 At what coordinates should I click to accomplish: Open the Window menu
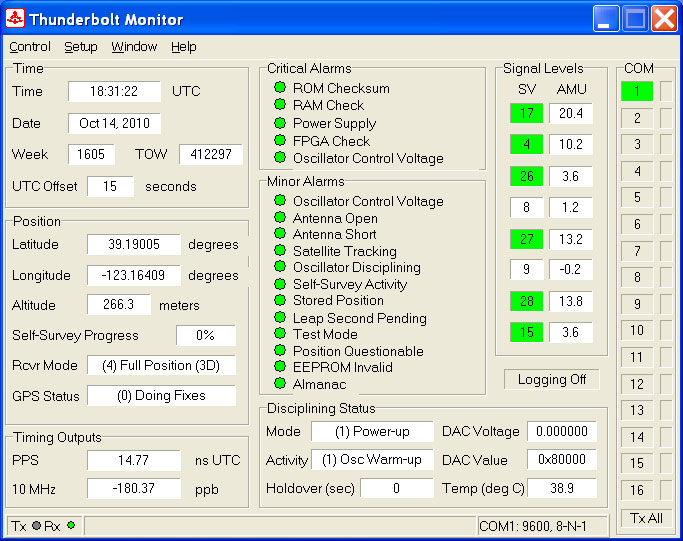[134, 47]
